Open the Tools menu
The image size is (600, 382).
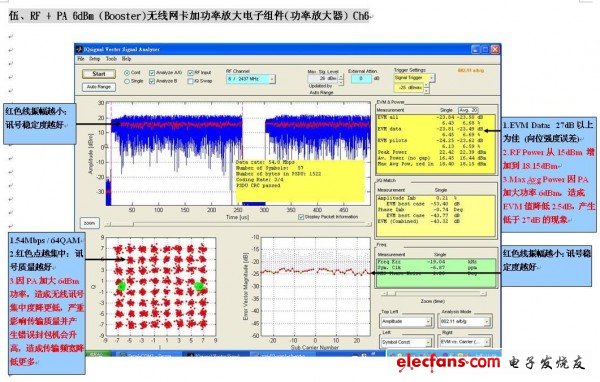pyautogui.click(x=111, y=59)
